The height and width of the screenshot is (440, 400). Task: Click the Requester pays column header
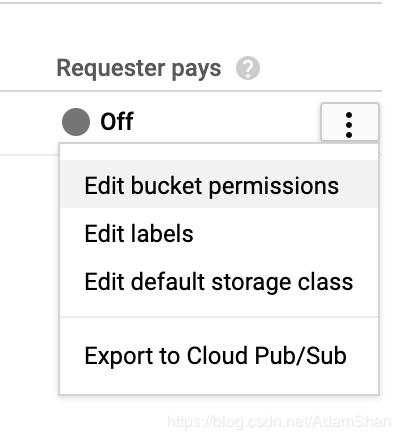click(x=139, y=69)
